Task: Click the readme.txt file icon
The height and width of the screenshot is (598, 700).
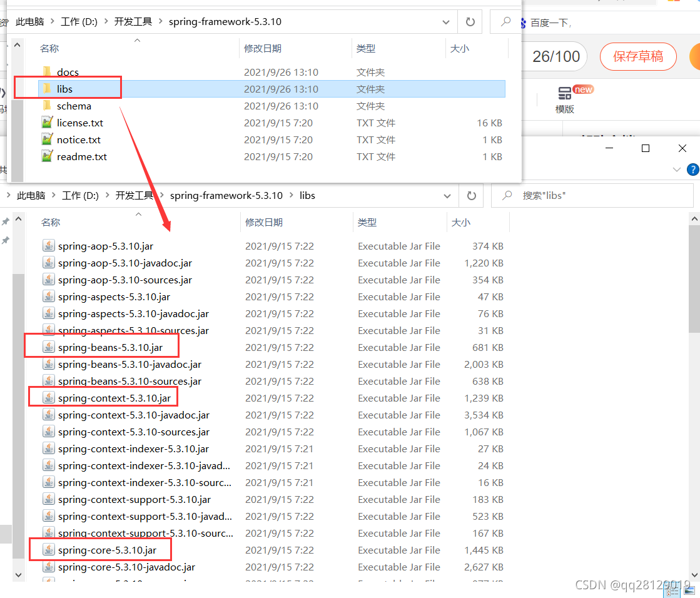Action: point(47,156)
